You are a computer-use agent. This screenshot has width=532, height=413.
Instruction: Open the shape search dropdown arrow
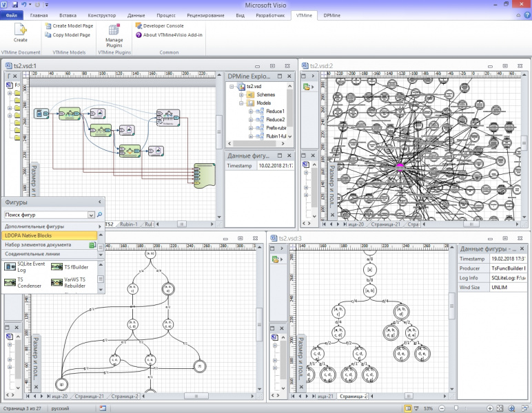pyautogui.click(x=91, y=215)
